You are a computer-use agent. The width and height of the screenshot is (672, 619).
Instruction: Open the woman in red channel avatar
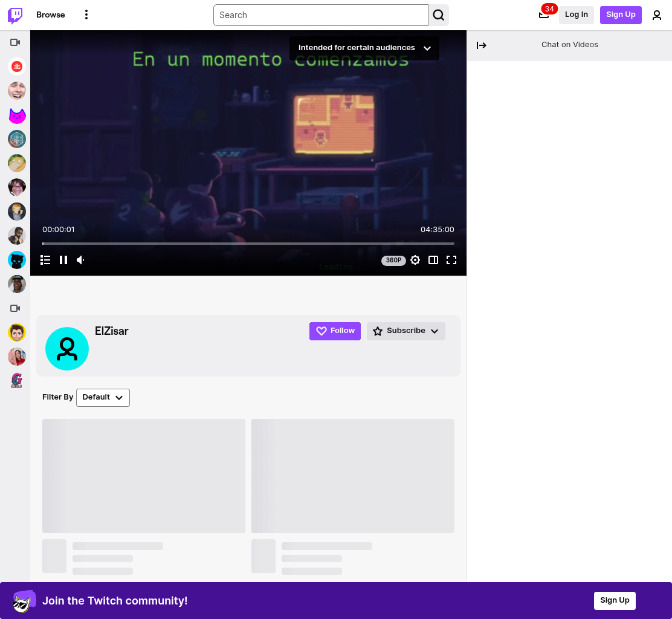[x=17, y=357]
